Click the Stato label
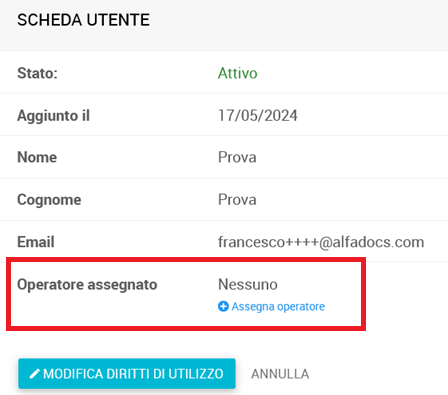The width and height of the screenshot is (448, 395). 37,73
